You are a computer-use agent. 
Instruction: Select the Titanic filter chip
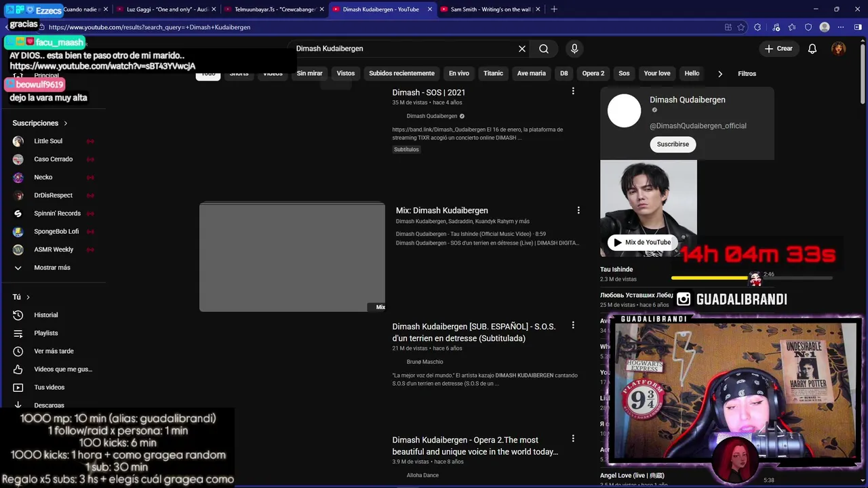coord(493,73)
